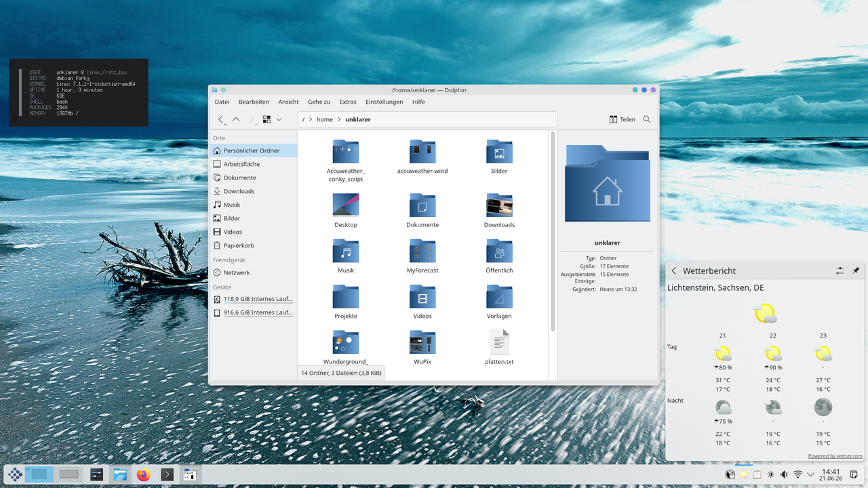Select the Projekte folder icon
The width and height of the screenshot is (868, 488).
coord(346,296)
